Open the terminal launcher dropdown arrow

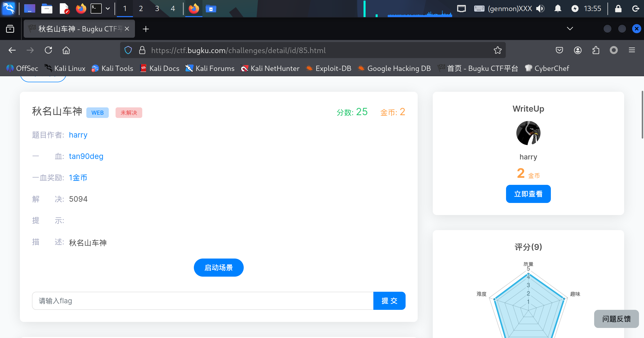click(108, 9)
